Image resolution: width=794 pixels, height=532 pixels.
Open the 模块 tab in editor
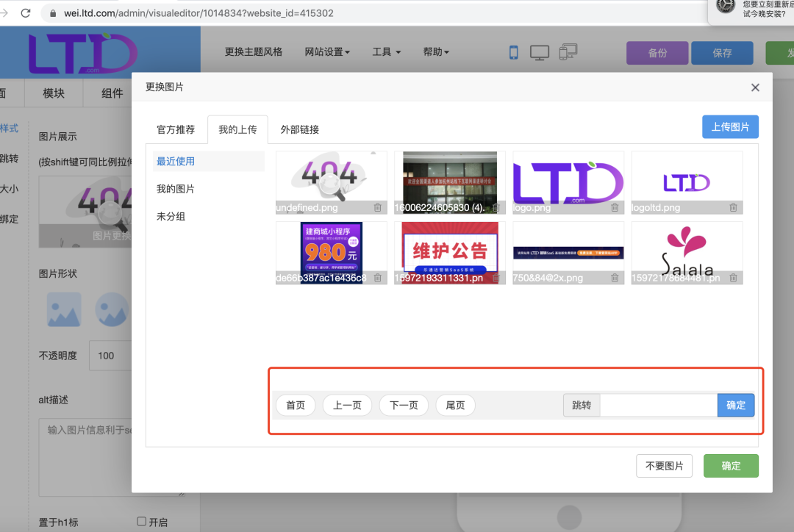point(54,93)
